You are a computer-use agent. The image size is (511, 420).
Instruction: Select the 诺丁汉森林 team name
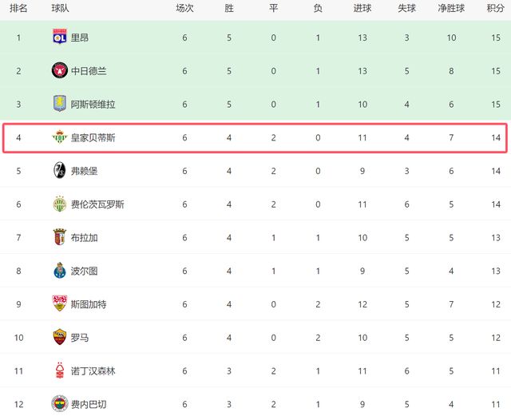pos(93,370)
